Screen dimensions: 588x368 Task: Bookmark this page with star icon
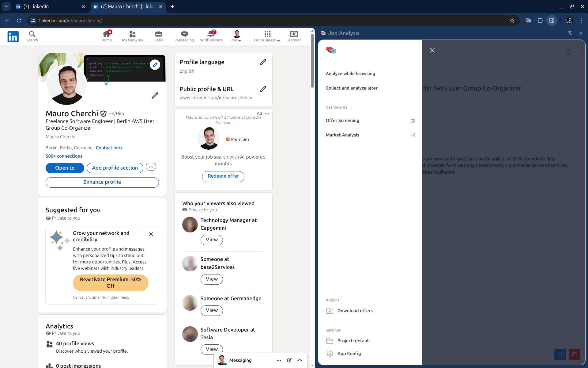[512, 21]
